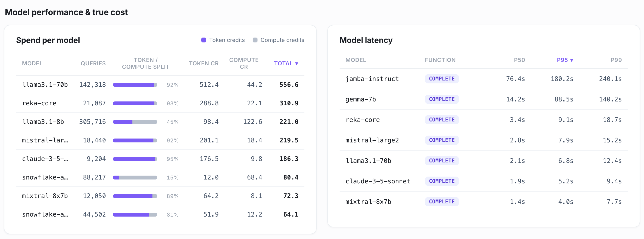This screenshot has width=644, height=239.
Task: Click the TOKEN / COMPUTE SPLIT column header
Action: coord(146,63)
